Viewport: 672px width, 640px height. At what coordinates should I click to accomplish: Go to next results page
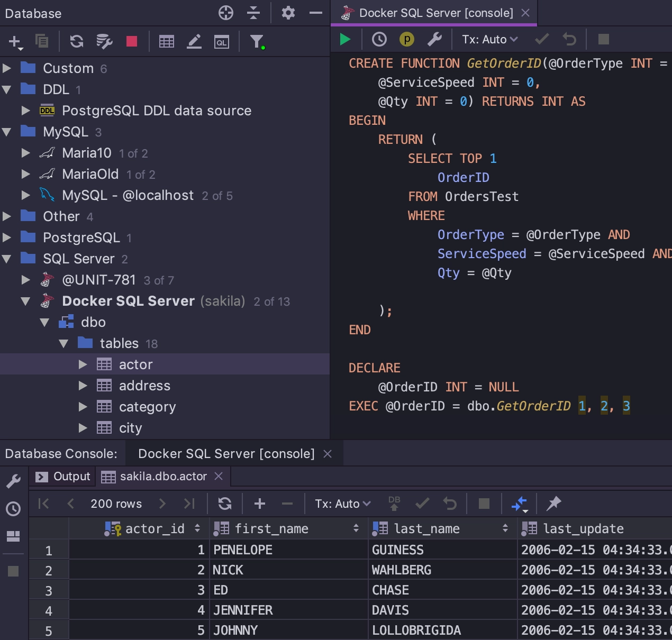(x=162, y=504)
